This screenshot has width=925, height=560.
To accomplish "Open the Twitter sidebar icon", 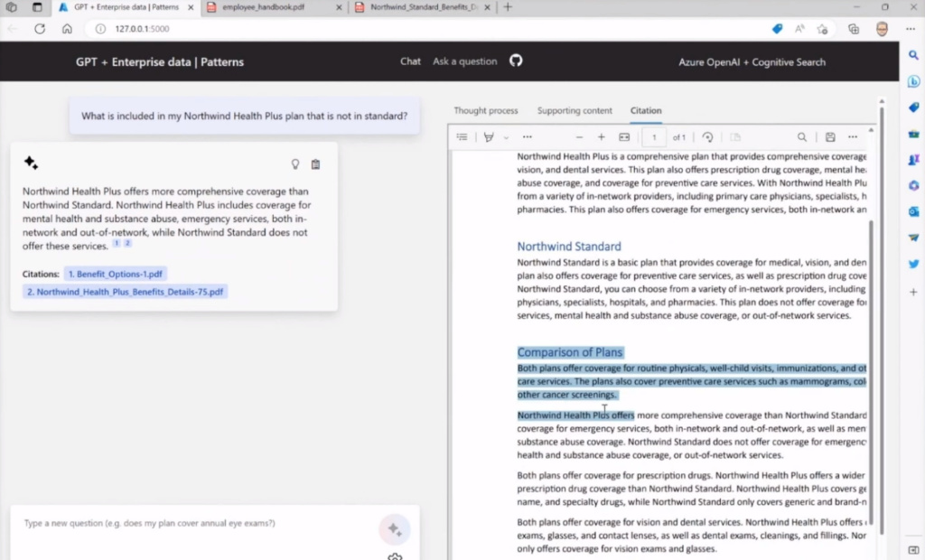I will (913, 264).
